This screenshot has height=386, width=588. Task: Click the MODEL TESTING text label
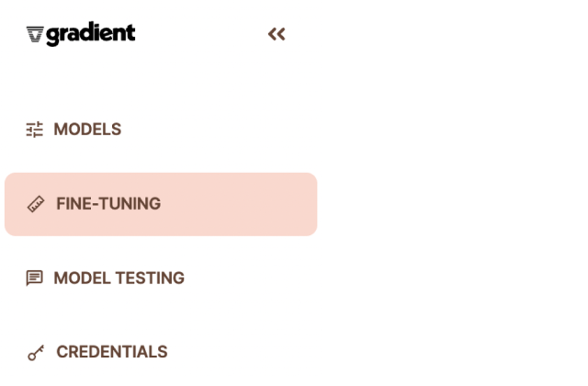119,278
